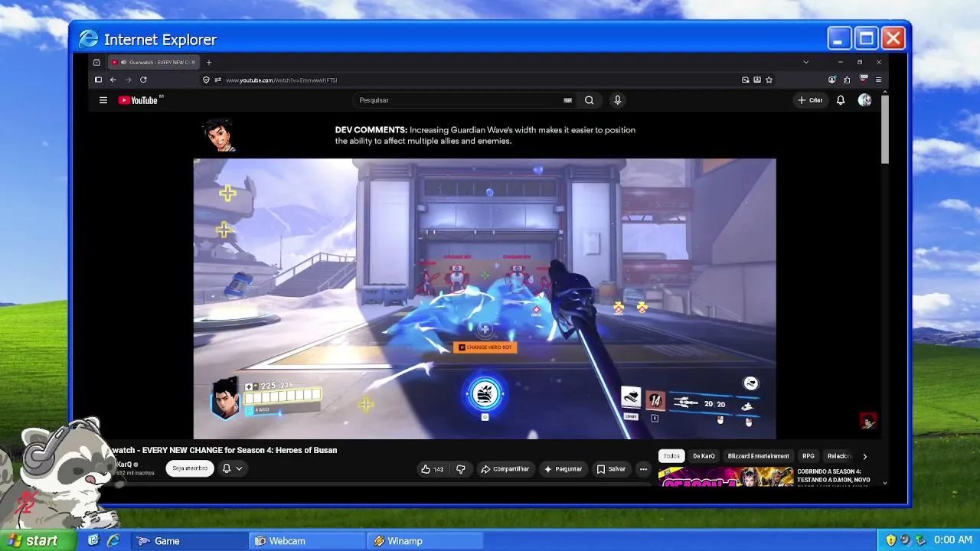Start voice search with the microphone icon
The width and height of the screenshot is (980, 551).
[x=617, y=100]
